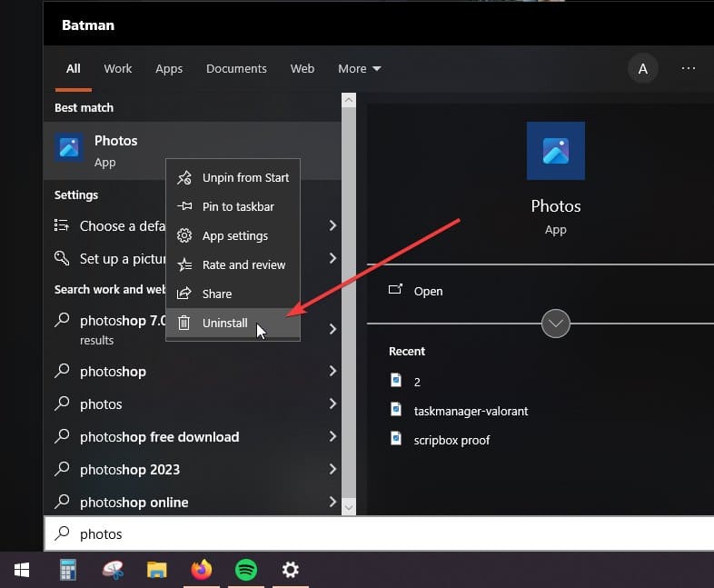Click the scripbox proof file icon

coord(396,439)
